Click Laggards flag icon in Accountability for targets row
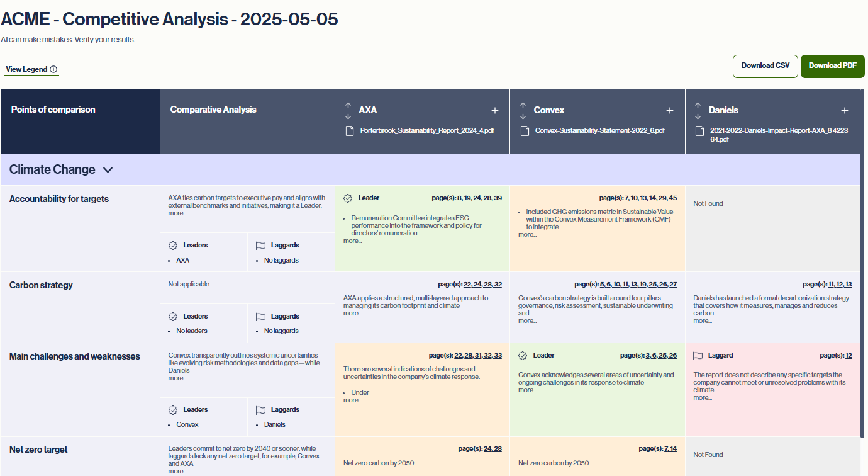The image size is (868, 476). [x=260, y=245]
